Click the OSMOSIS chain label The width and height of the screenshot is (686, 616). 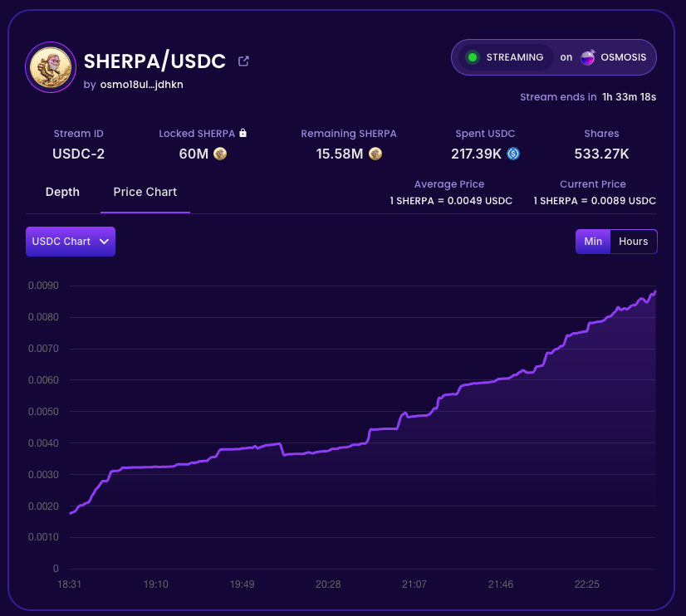click(623, 57)
